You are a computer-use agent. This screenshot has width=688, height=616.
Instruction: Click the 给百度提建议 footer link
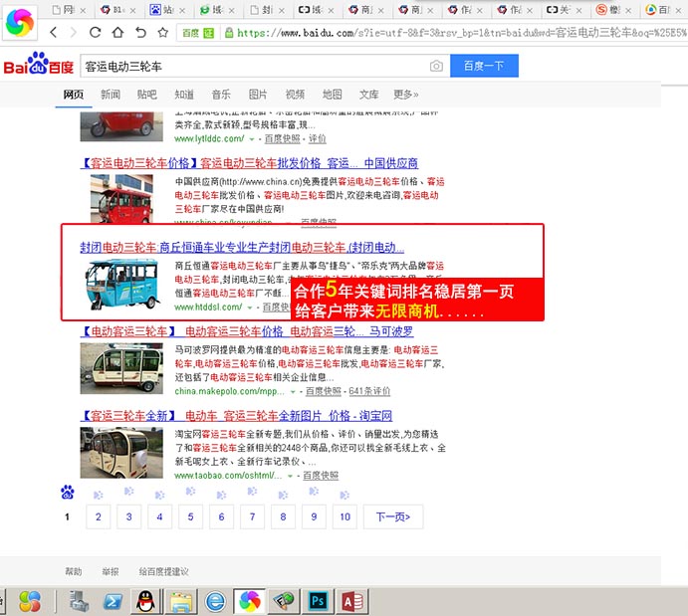click(x=163, y=571)
